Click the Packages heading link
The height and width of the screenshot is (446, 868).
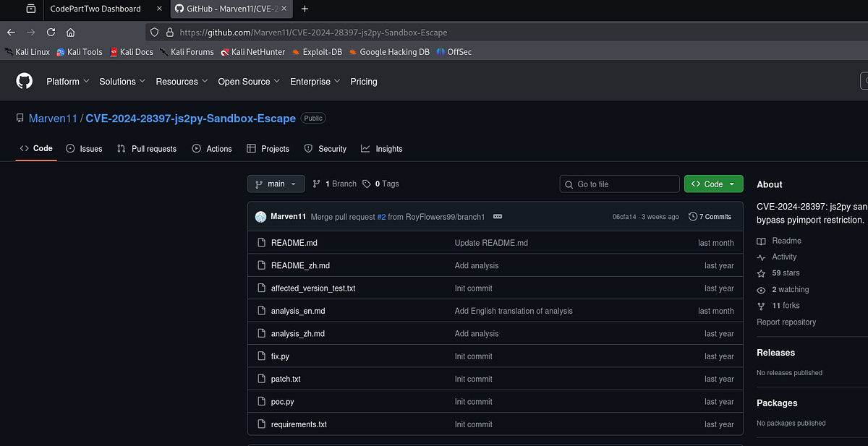(x=777, y=403)
